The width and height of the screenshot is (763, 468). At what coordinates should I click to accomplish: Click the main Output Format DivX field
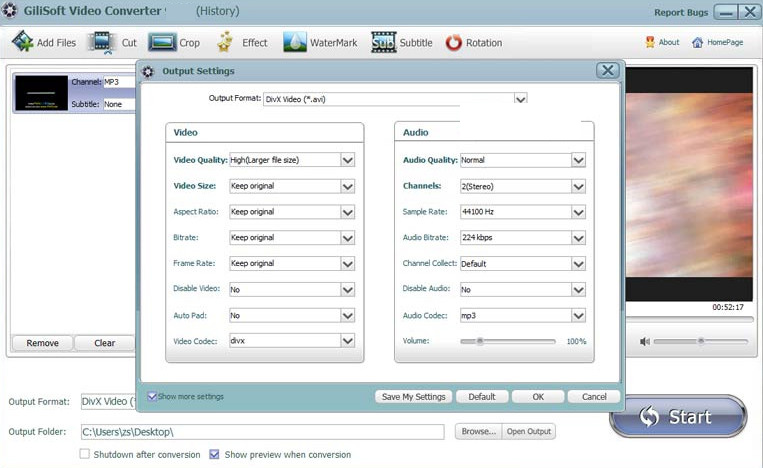(x=109, y=401)
